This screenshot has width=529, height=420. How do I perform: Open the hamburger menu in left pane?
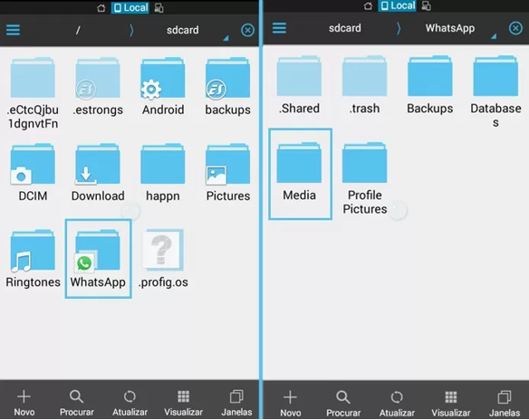point(14,30)
